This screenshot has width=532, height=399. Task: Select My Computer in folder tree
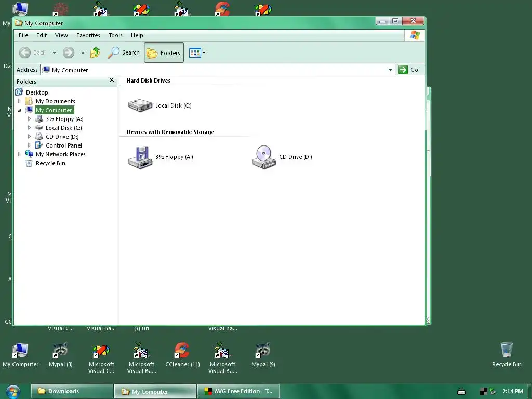coord(54,110)
